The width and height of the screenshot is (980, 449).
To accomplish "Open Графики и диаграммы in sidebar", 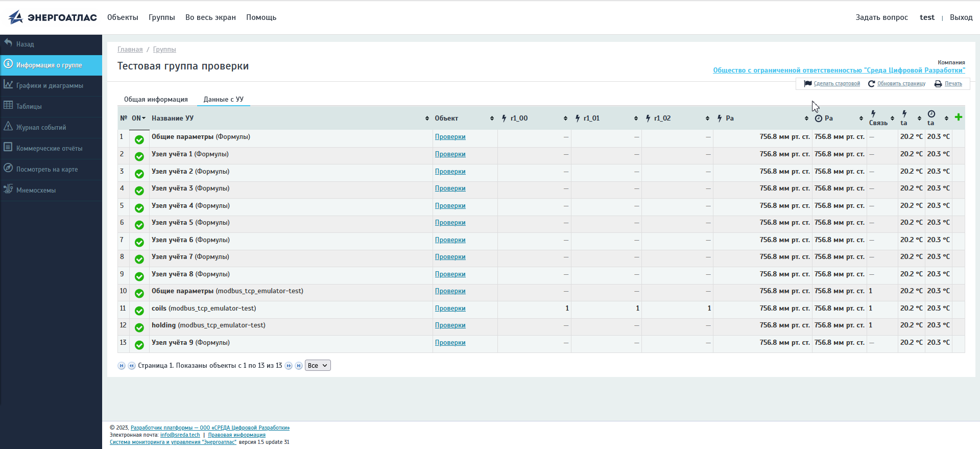I will click(50, 86).
